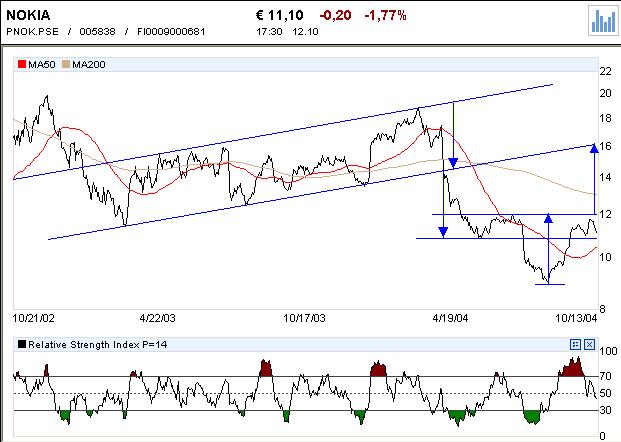Click the 16 price axis label
Image resolution: width=621 pixels, height=442 pixels.
coord(606,146)
